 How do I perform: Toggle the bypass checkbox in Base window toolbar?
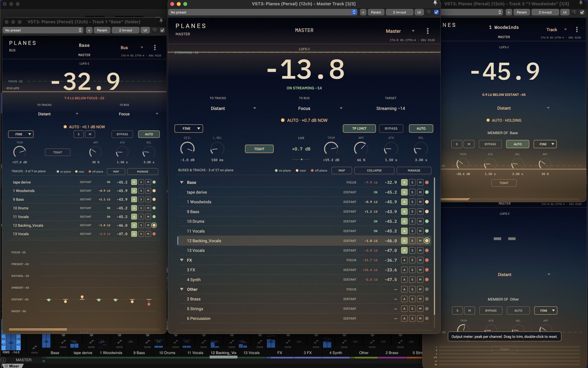[162, 30]
